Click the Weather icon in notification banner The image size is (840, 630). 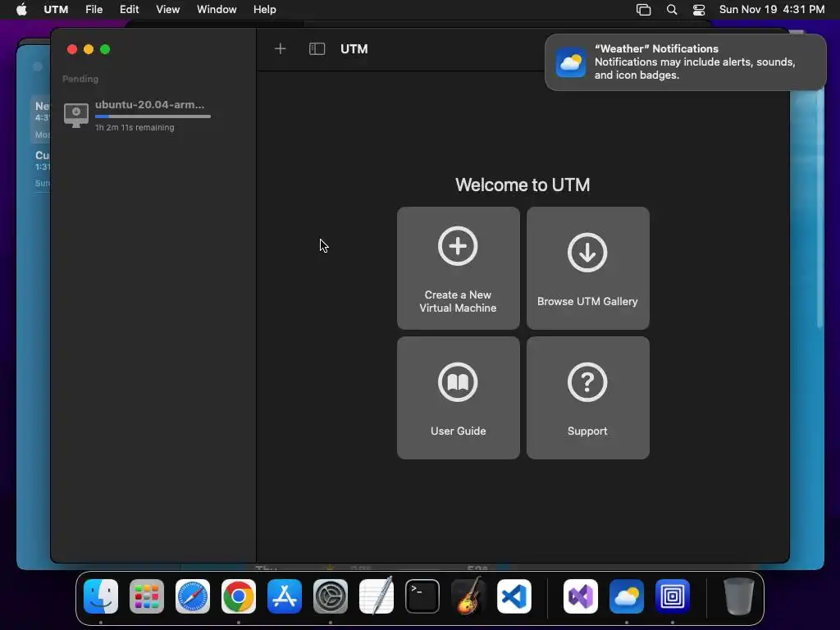tap(571, 62)
